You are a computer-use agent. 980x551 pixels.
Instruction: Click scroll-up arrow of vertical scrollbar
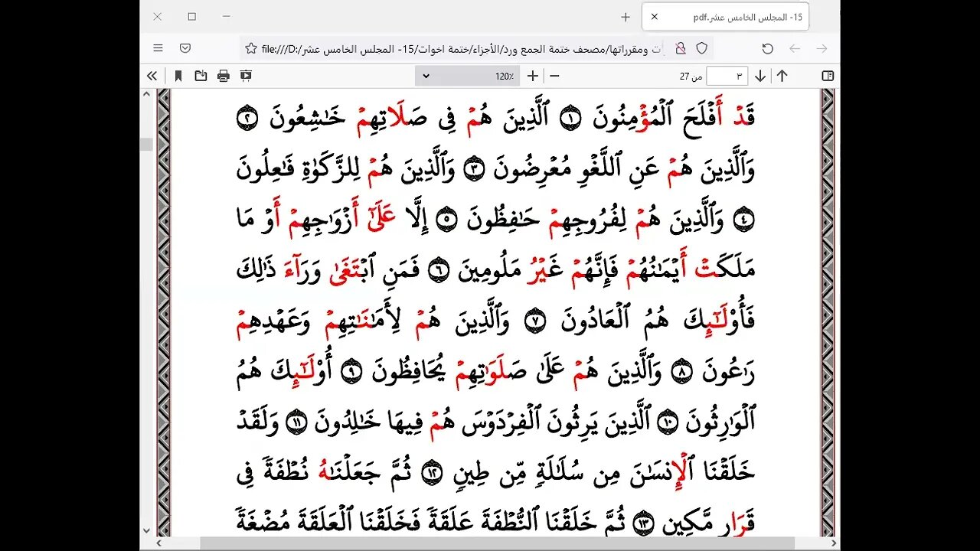pyautogui.click(x=146, y=95)
